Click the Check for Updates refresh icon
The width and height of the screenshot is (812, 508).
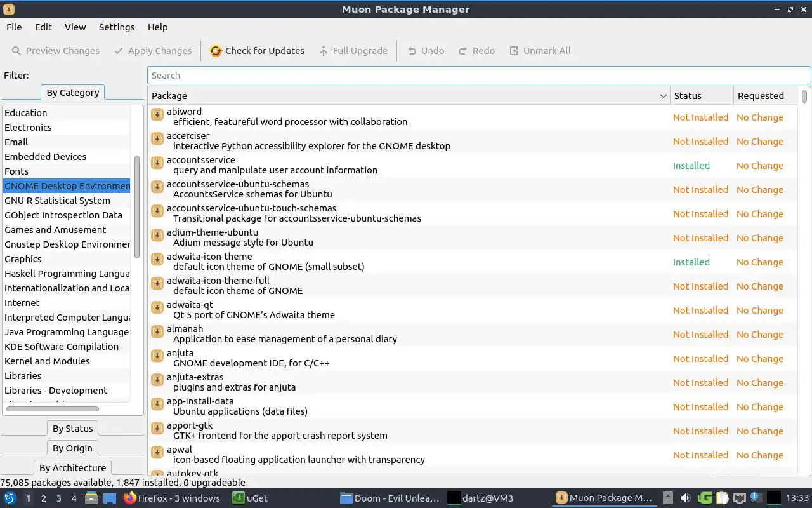(x=216, y=51)
